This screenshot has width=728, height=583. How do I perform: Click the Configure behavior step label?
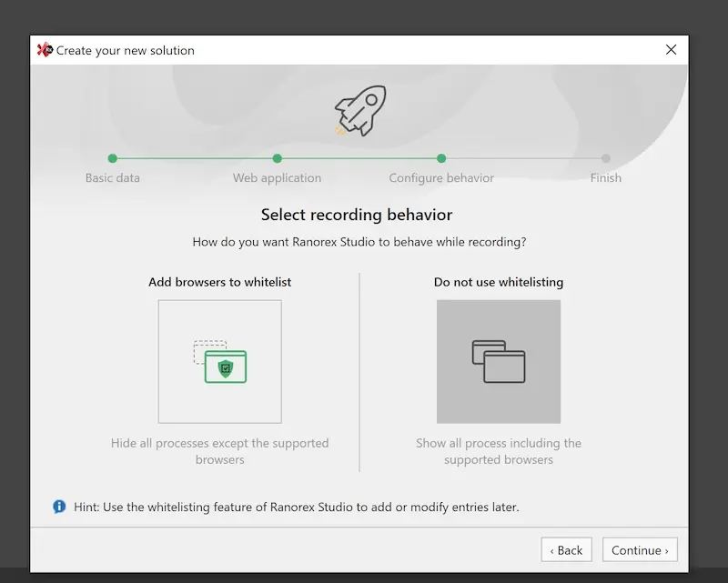(x=441, y=178)
